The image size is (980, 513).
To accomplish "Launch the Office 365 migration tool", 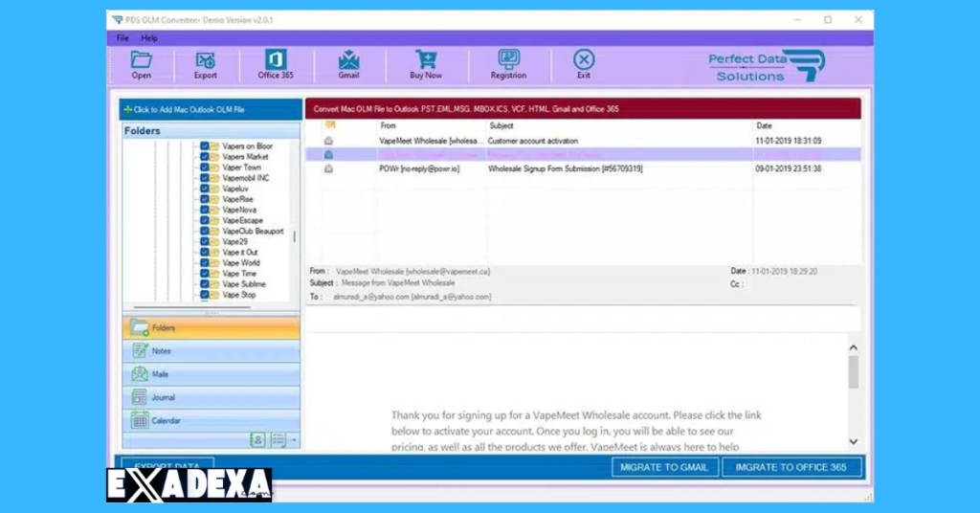I will point(275,65).
